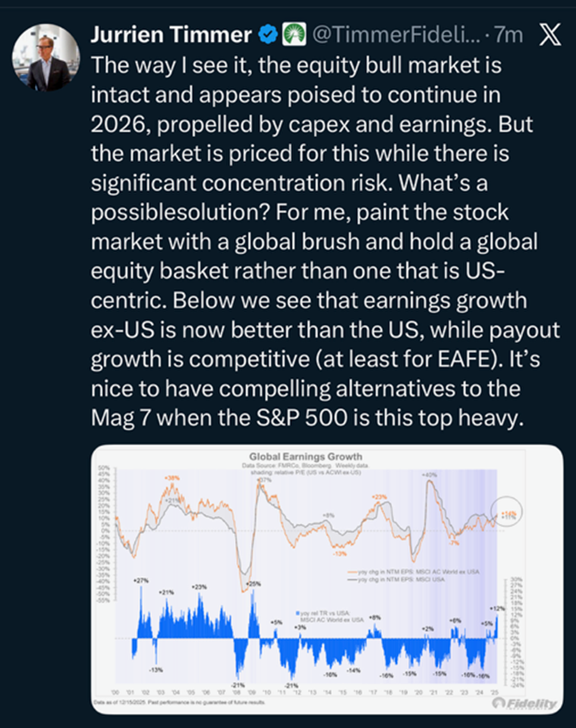Click the +27% bar label near 2001
The image size is (576, 728).
click(x=140, y=581)
